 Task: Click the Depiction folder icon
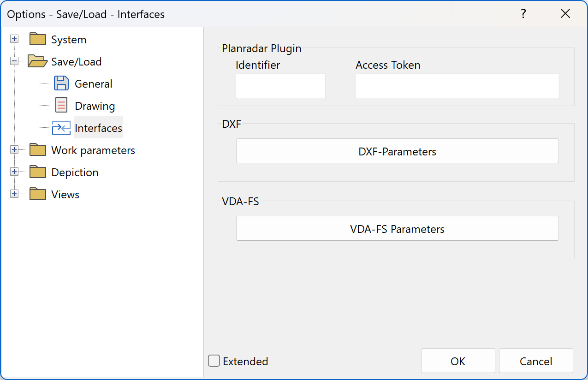(x=37, y=172)
